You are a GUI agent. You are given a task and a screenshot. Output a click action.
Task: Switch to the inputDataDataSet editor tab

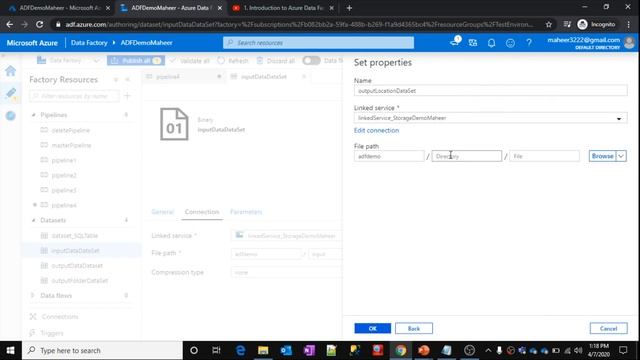pos(264,76)
